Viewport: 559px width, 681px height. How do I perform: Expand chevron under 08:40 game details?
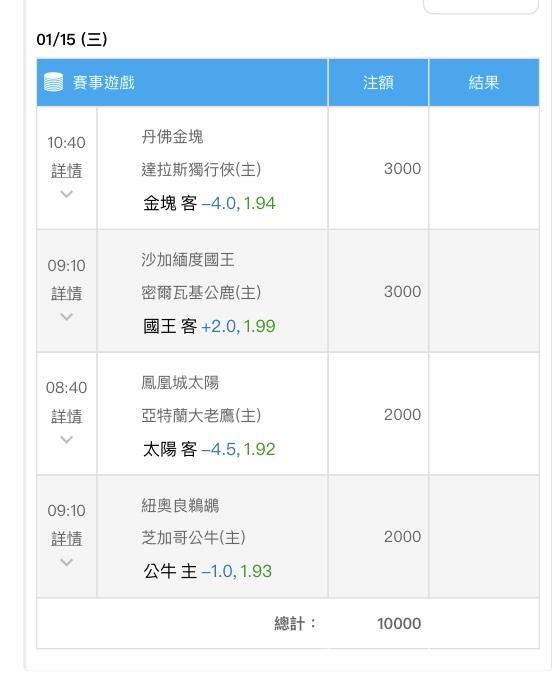(x=66, y=440)
